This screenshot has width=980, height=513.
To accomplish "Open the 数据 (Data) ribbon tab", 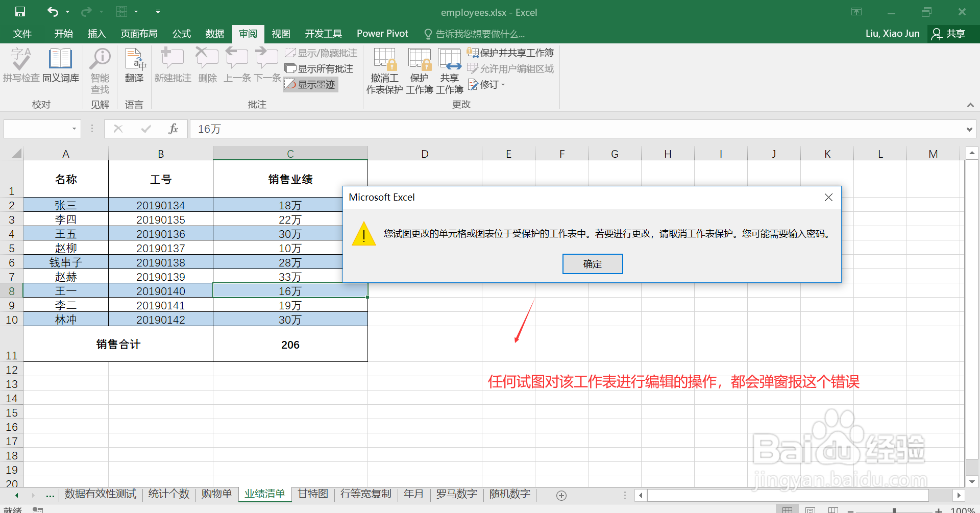I will pos(215,34).
